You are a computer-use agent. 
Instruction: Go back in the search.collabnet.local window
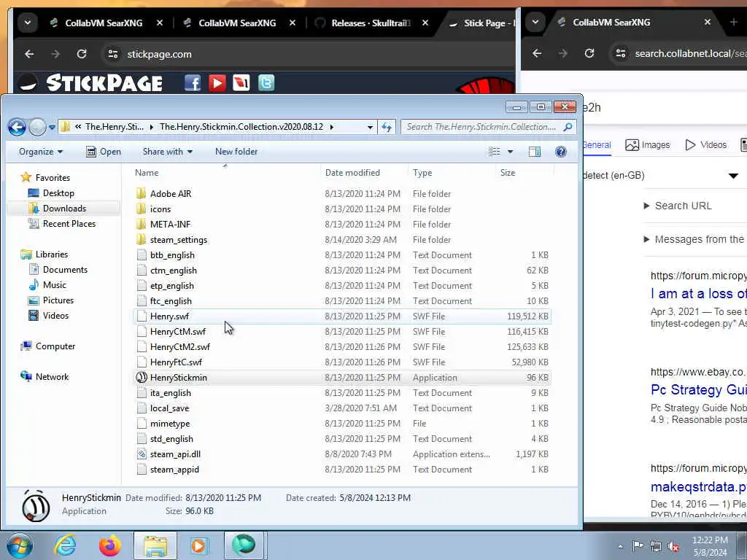[537, 53]
